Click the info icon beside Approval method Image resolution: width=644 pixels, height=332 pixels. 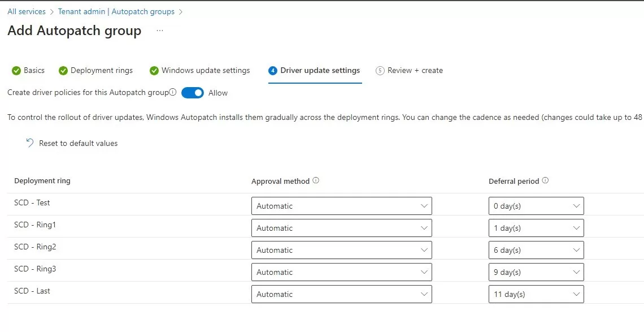(x=315, y=180)
